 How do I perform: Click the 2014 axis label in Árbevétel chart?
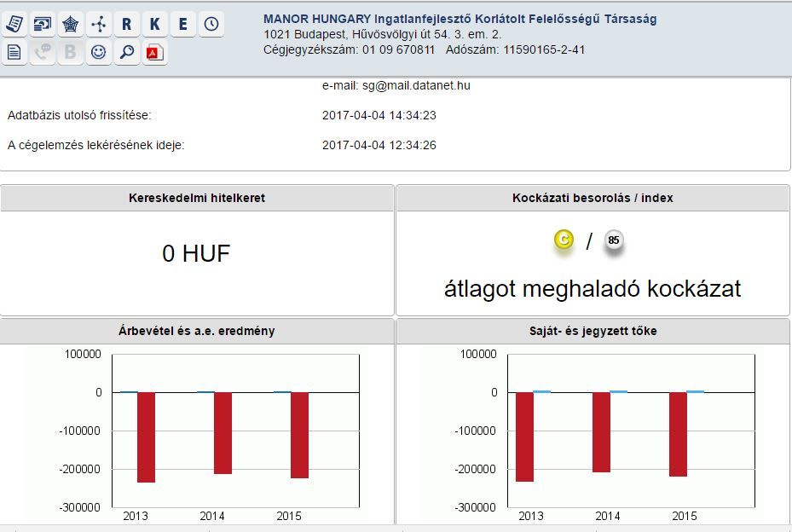(x=212, y=516)
